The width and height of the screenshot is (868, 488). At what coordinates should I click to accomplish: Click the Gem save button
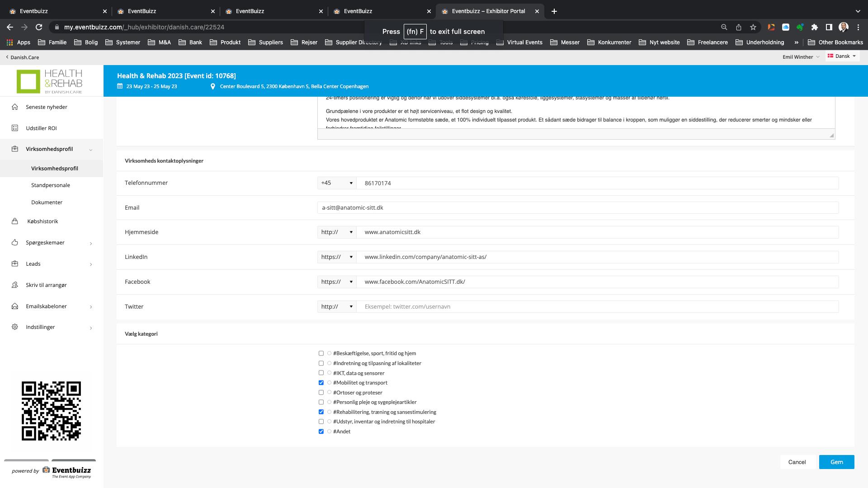(x=836, y=462)
